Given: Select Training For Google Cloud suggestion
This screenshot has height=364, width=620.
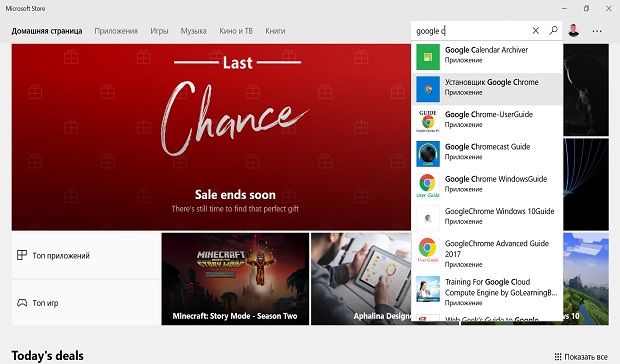Looking at the screenshot, I should (487, 292).
